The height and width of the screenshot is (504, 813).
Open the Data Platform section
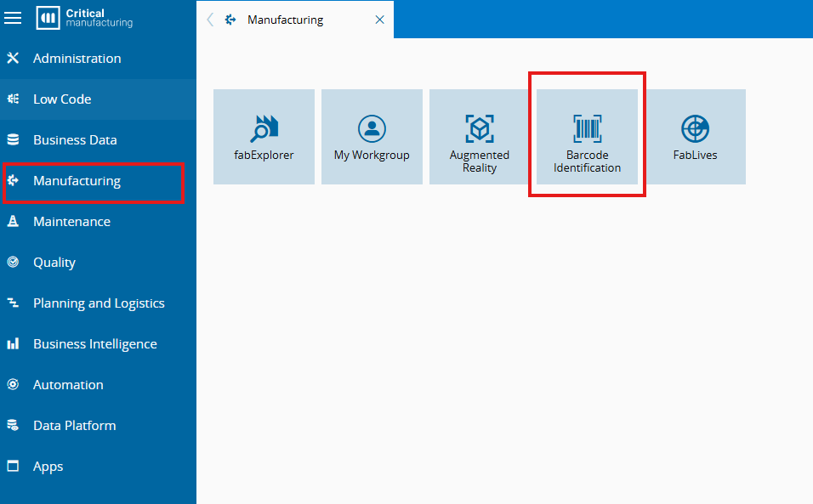point(98,426)
